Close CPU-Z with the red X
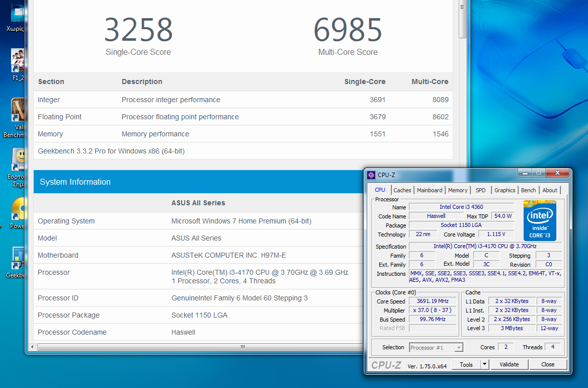The image size is (588, 388). [557, 173]
